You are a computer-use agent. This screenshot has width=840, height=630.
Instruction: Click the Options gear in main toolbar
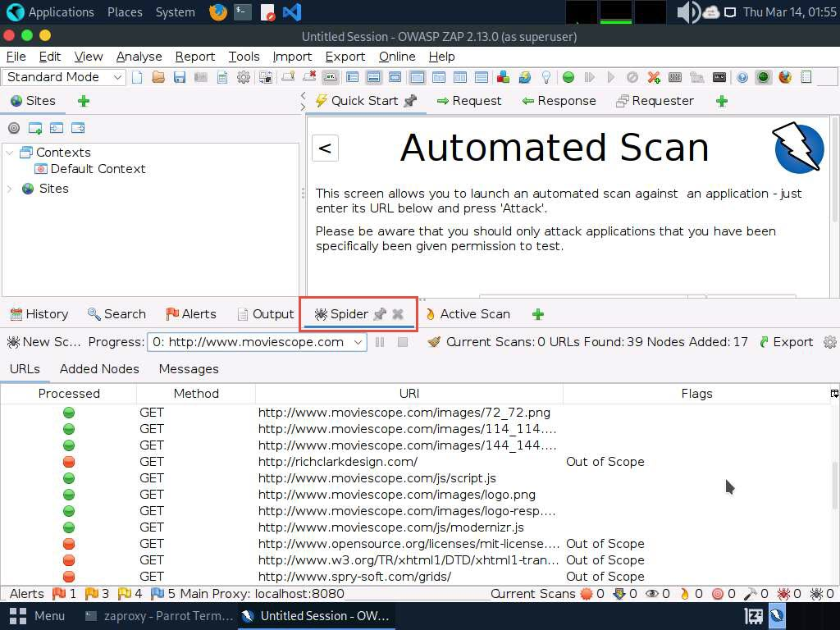244,77
